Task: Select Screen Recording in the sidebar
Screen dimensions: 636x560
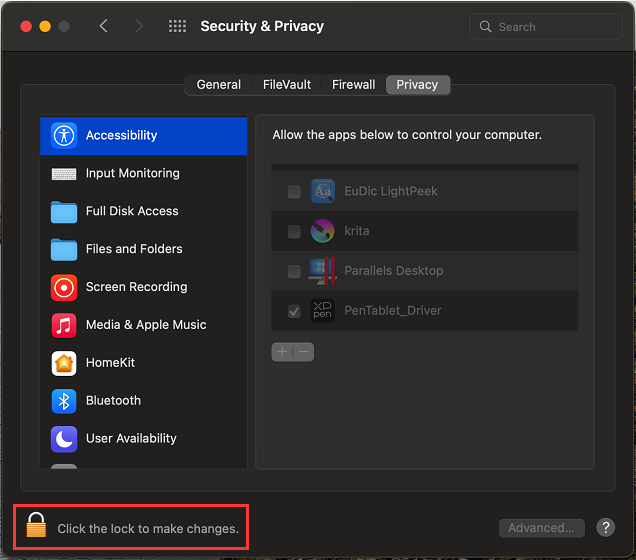Action: (x=136, y=287)
